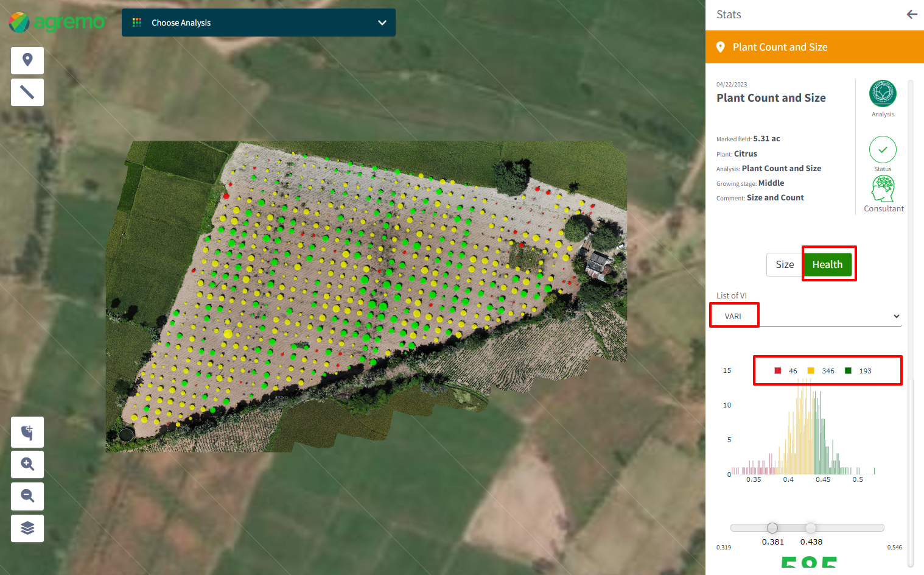Screen dimensions: 924x575
Task: Open the map layers button
Action: 27,527
